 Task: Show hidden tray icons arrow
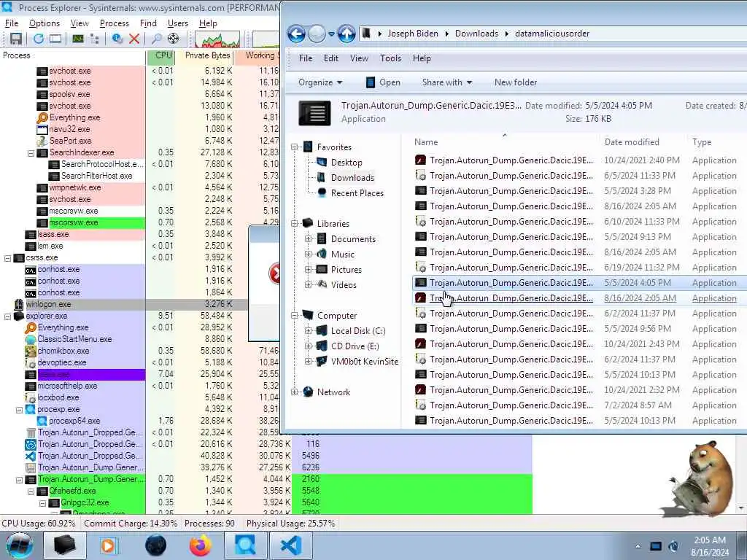(638, 547)
